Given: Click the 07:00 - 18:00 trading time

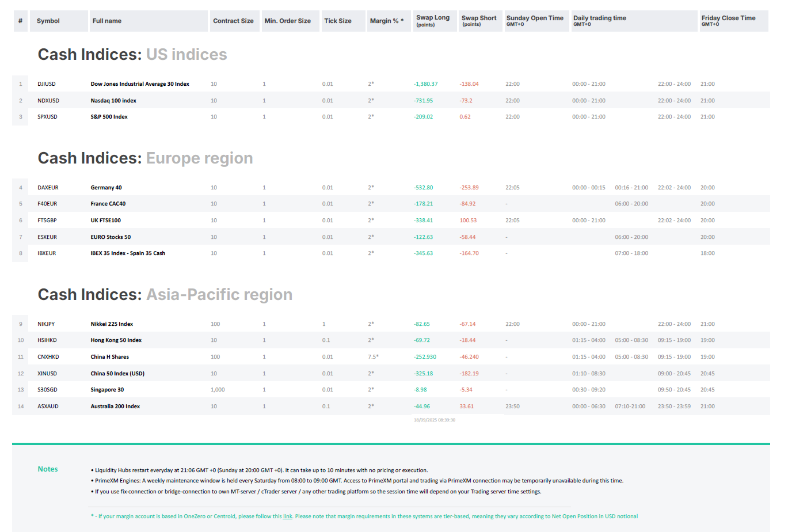Looking at the screenshot, I should point(631,253).
